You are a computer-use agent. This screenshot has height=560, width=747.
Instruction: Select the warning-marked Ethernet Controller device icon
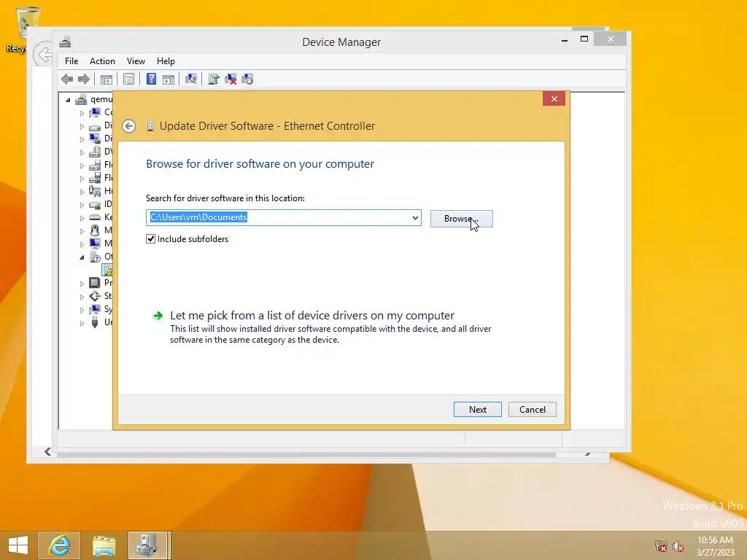(108, 270)
